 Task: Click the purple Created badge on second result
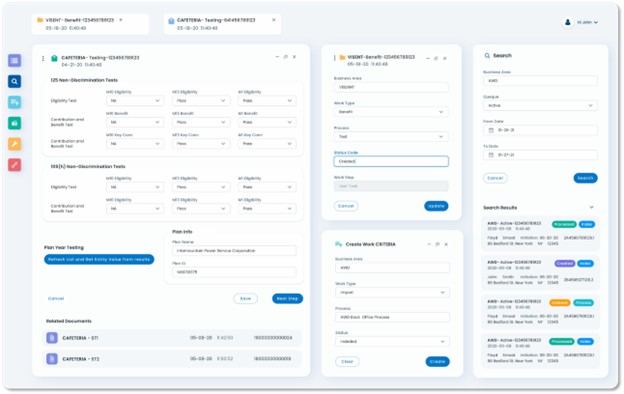click(565, 263)
